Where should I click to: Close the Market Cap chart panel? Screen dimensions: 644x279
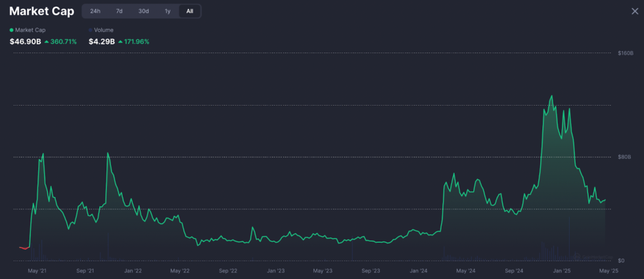point(633,11)
